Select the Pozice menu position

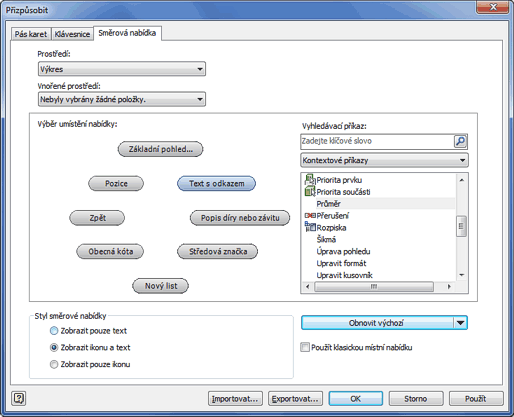116,183
